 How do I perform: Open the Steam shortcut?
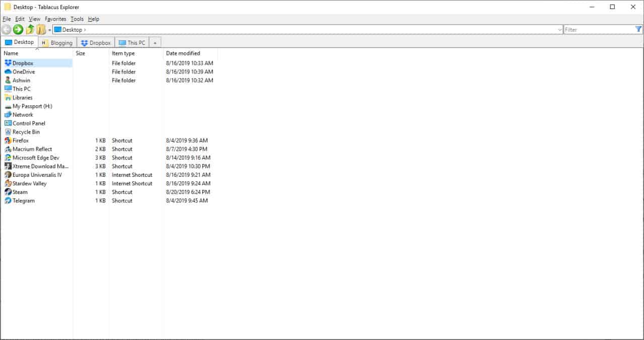[20, 192]
